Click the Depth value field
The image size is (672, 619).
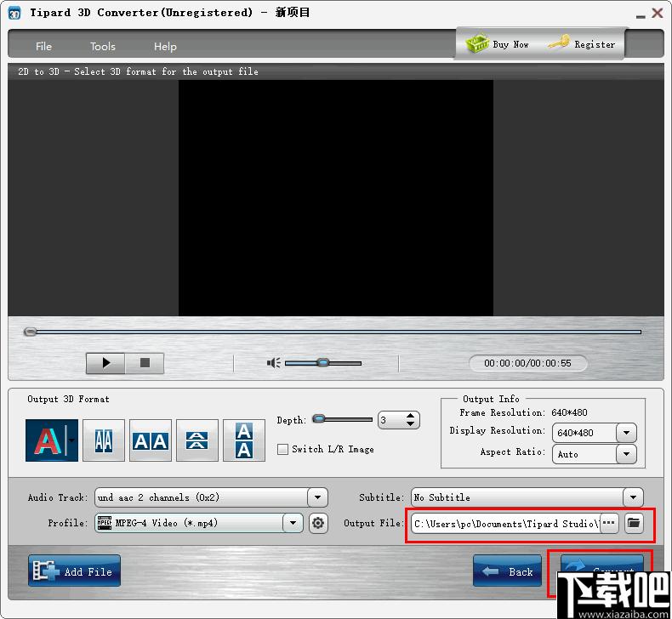(x=391, y=420)
